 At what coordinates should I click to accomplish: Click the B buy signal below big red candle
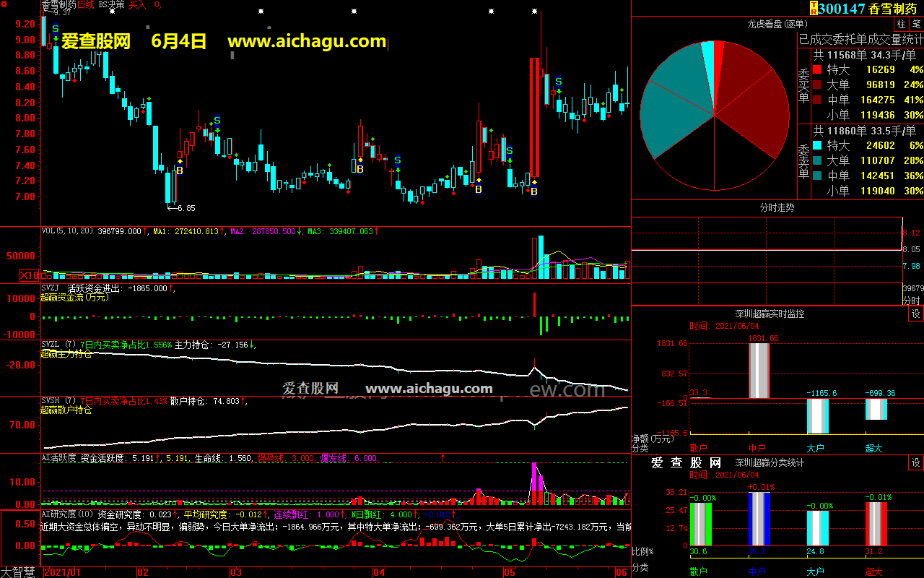pos(534,191)
